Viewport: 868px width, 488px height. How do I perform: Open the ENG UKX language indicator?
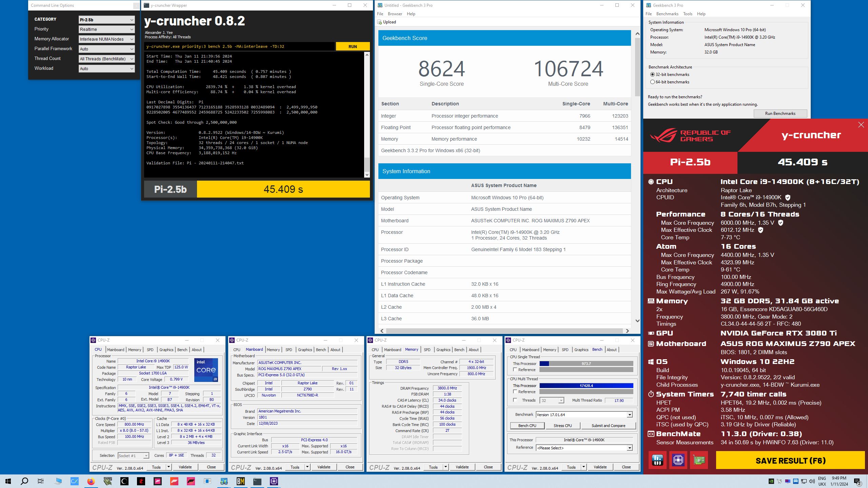[822, 481]
